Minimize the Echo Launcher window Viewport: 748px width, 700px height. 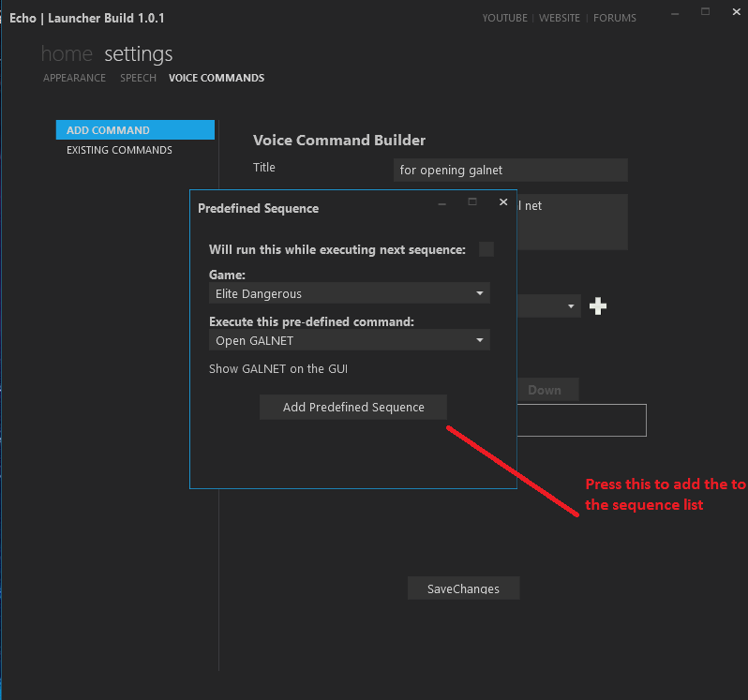click(x=675, y=13)
